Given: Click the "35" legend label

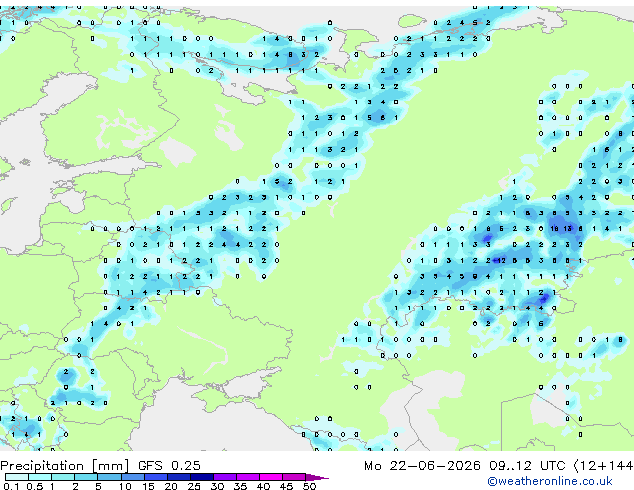Looking at the screenshot, I should tap(240, 486).
